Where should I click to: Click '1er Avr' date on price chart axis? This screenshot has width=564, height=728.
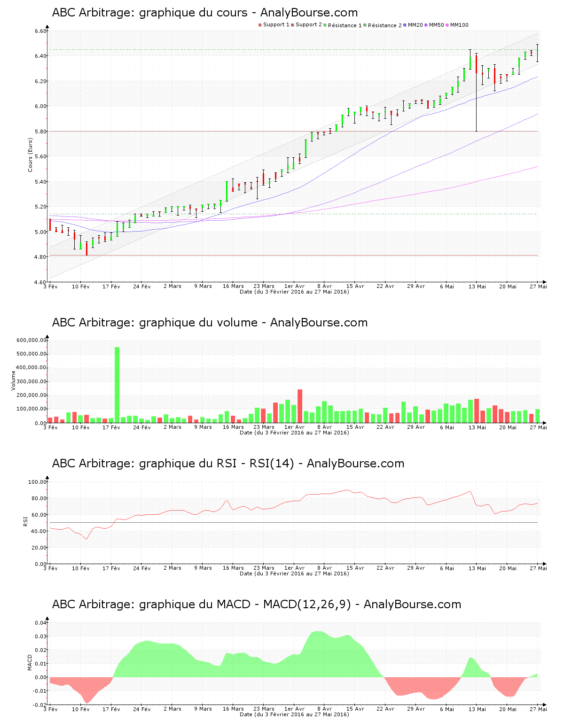(x=294, y=286)
